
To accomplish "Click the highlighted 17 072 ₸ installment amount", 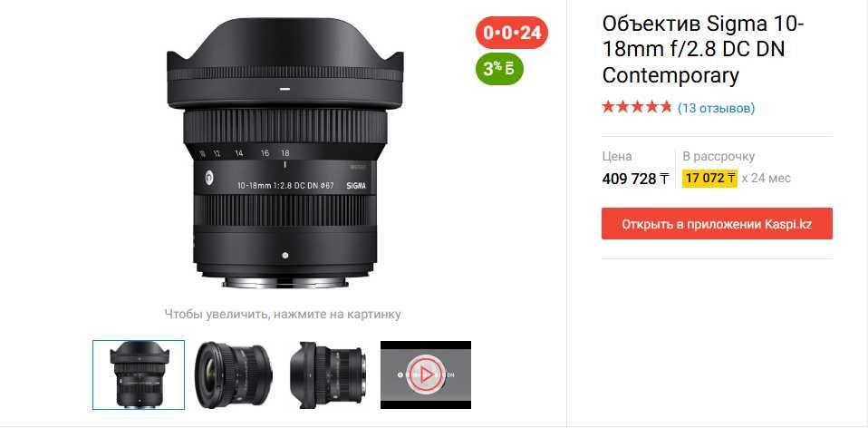I will 709,179.
